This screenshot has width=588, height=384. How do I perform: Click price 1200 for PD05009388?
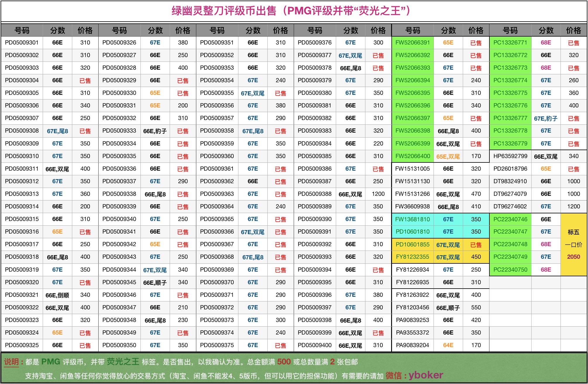(x=378, y=194)
